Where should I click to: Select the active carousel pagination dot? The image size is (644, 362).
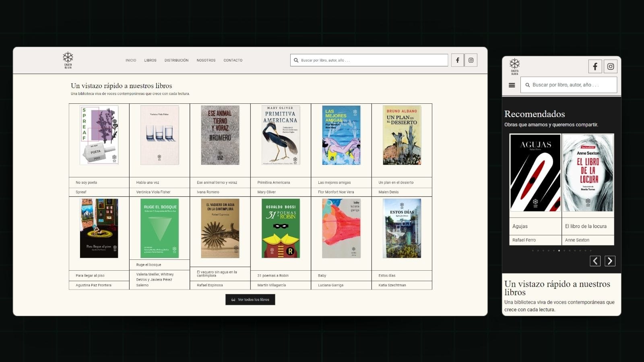coord(559,251)
